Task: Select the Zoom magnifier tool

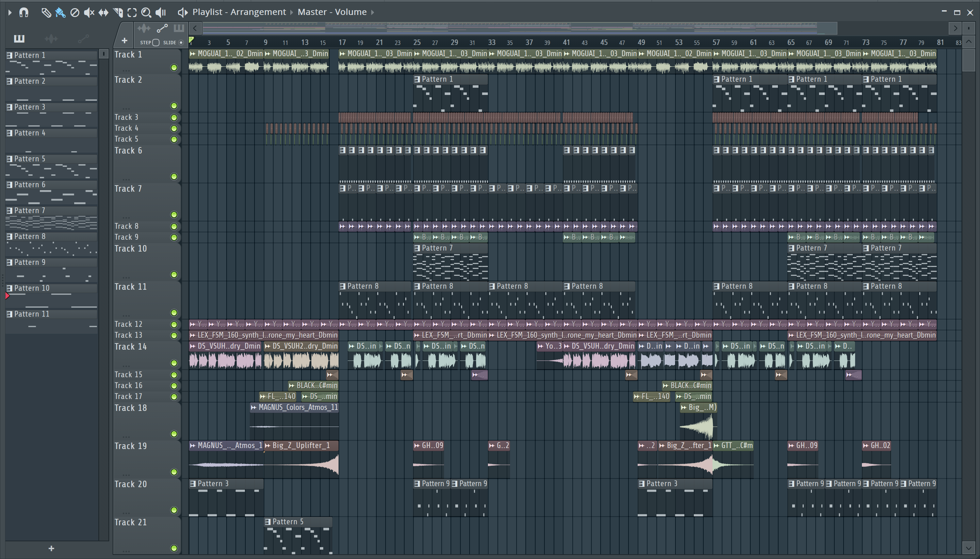Action: [x=146, y=12]
